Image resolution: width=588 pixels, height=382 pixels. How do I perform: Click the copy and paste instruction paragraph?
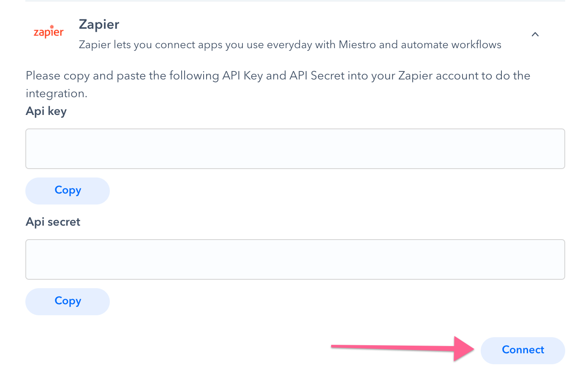coord(278,85)
